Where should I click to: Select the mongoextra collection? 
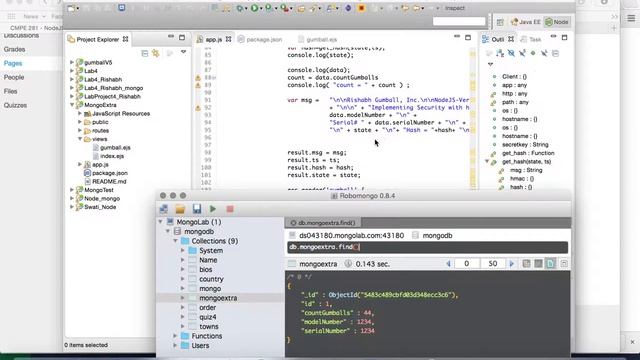(x=218, y=298)
